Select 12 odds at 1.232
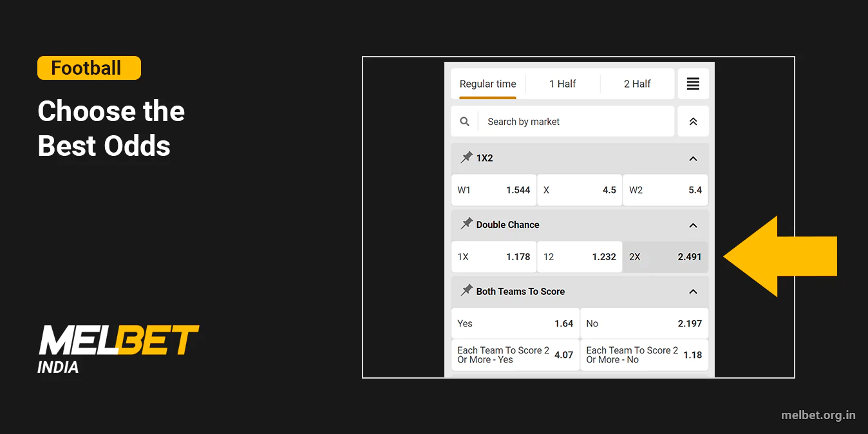Image resolution: width=868 pixels, height=434 pixels. [579, 256]
